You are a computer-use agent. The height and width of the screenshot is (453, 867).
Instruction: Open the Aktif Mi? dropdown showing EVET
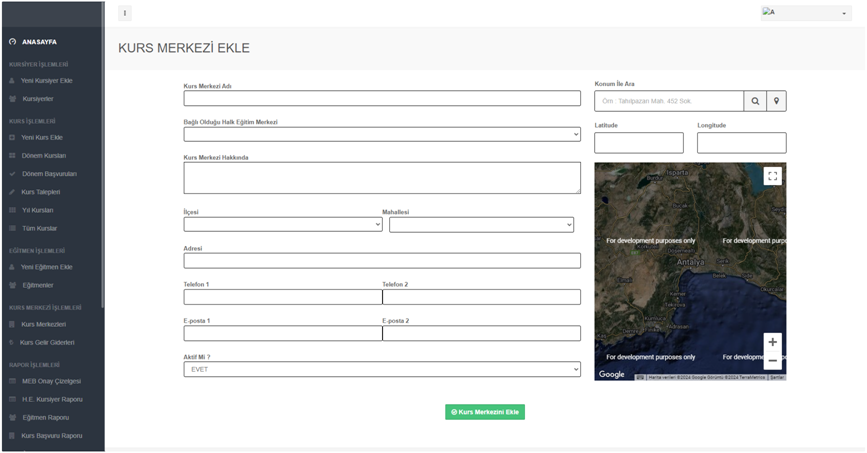[382, 370]
